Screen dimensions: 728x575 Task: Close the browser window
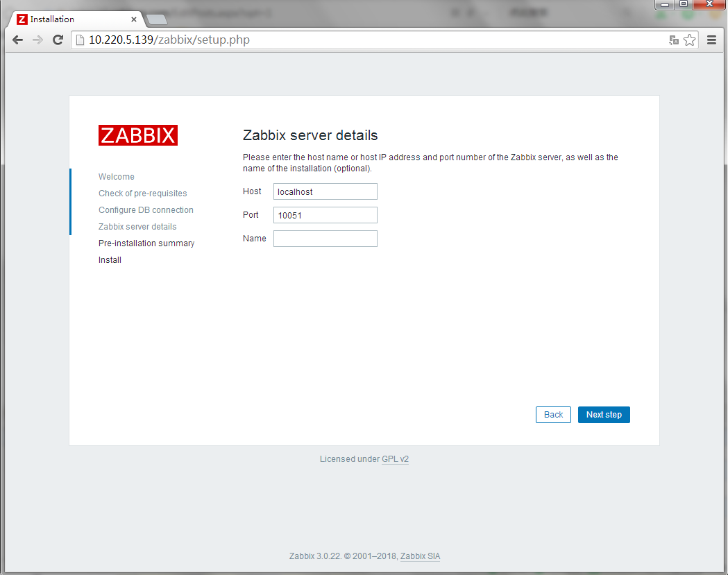point(709,4)
